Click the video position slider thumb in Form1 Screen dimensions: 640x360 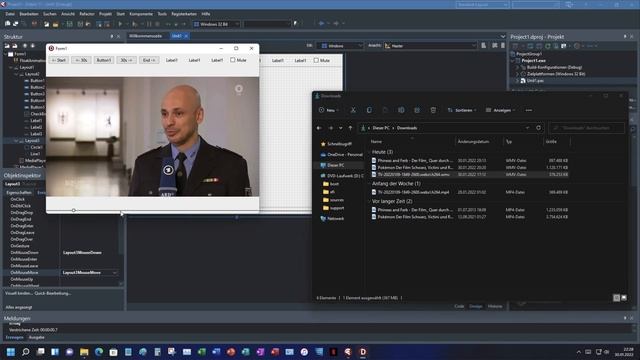tap(73, 210)
